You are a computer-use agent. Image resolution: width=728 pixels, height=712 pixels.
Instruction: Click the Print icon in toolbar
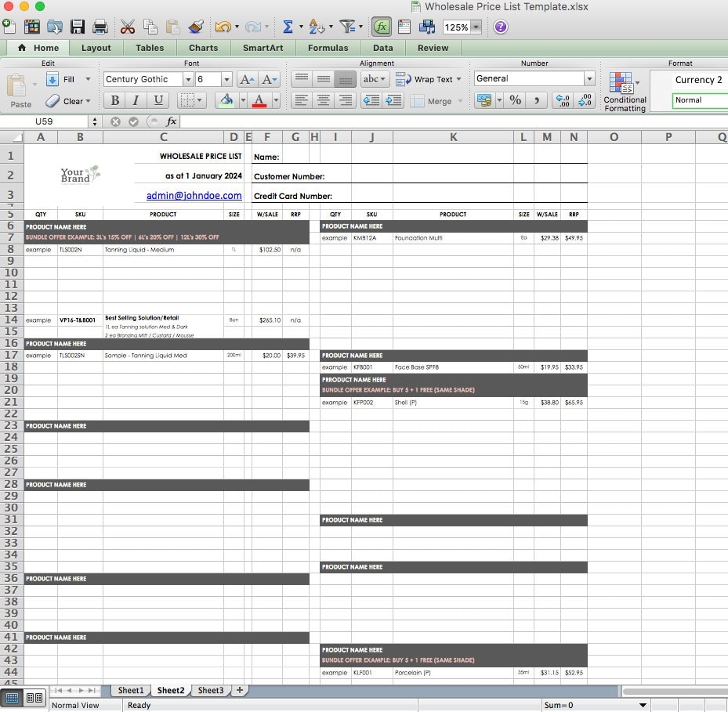(x=100, y=27)
